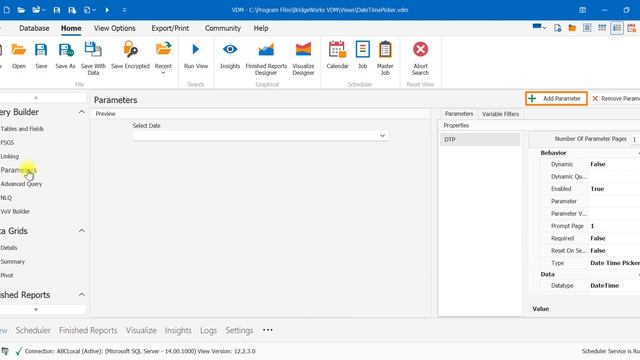The width and height of the screenshot is (640, 360).
Task: Select the Parameters properties tab
Action: tap(459, 114)
